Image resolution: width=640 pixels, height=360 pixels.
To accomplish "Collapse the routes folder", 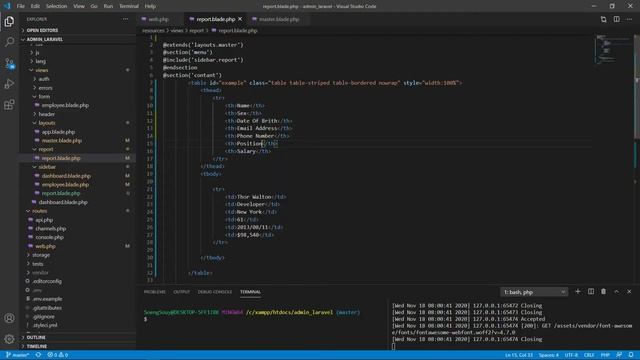I will (x=40, y=211).
